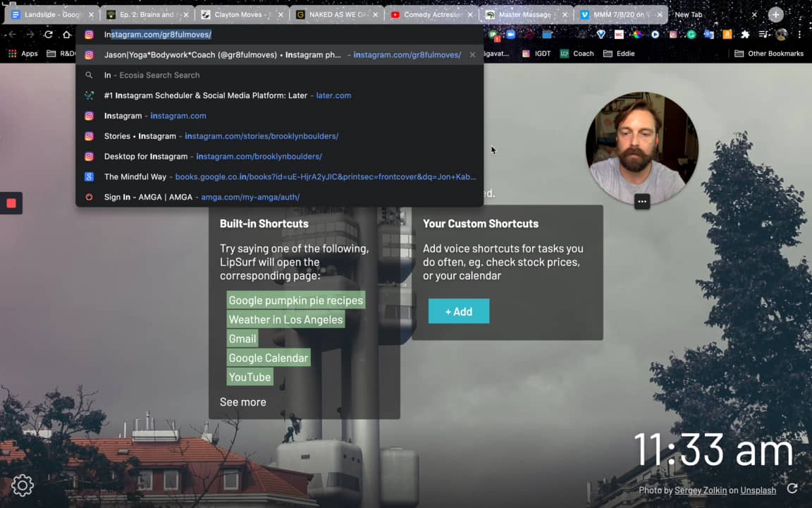Click the Grammarly extension icon
812x508 pixels.
pyautogui.click(x=691, y=34)
